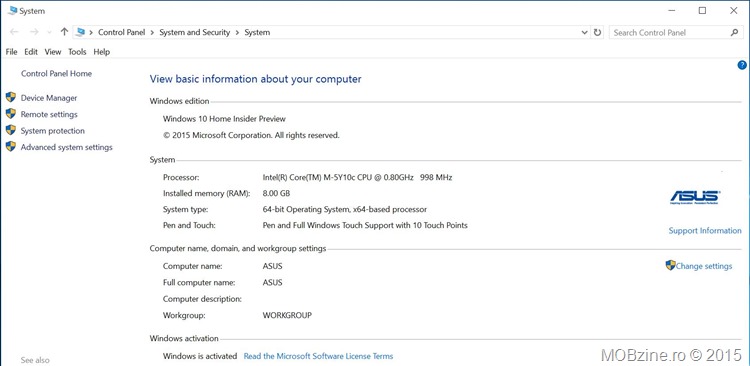Click 'Windows 10 Home Insider Preview' text
The width and height of the screenshot is (750, 366).
224,119
